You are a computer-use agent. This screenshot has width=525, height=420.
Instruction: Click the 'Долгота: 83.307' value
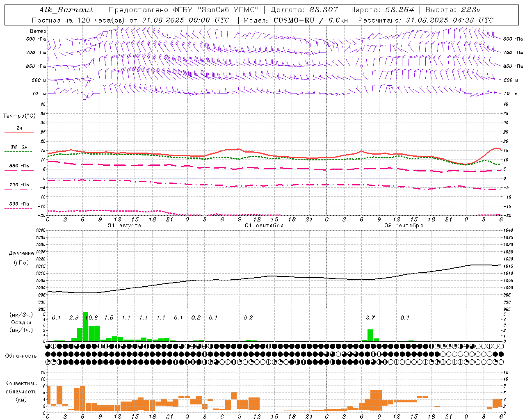point(304,10)
